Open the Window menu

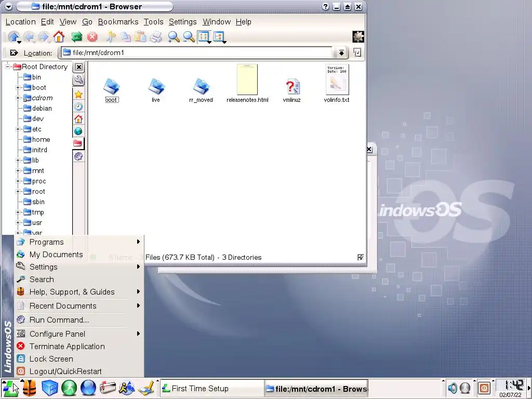217,22
